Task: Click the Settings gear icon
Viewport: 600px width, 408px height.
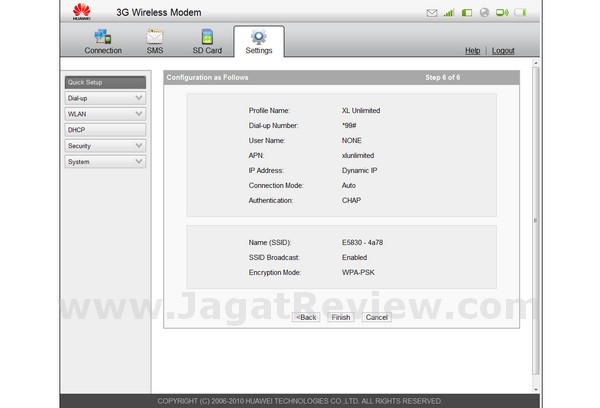Action: coord(259,37)
